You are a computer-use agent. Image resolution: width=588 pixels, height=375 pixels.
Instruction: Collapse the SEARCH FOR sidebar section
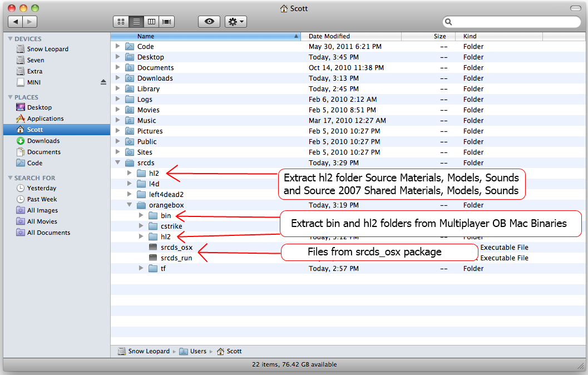tap(10, 177)
